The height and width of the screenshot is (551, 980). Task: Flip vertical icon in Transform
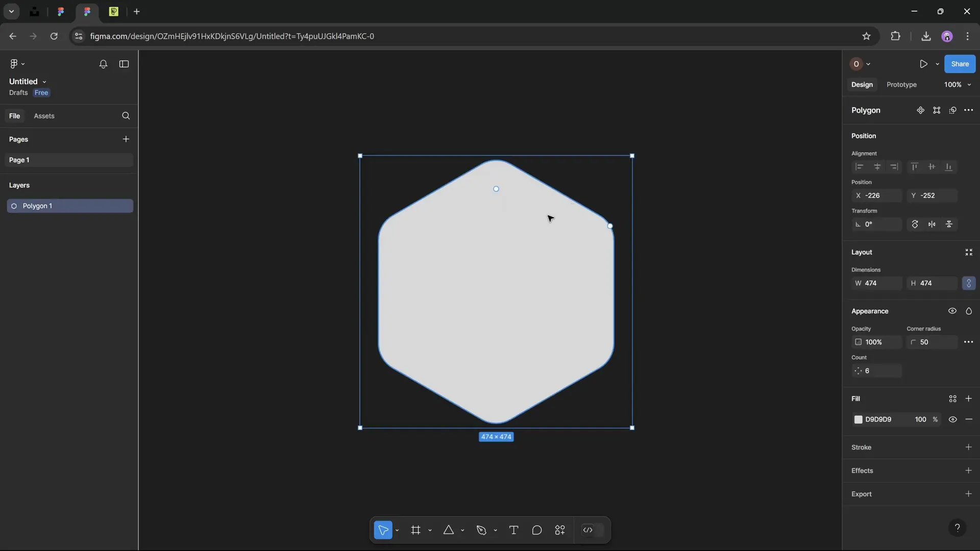pyautogui.click(x=949, y=224)
